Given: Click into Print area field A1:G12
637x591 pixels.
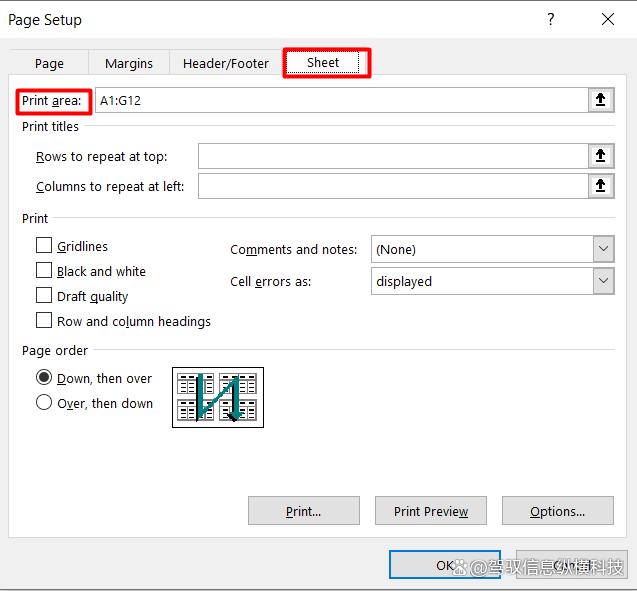Looking at the screenshot, I should pos(342,100).
